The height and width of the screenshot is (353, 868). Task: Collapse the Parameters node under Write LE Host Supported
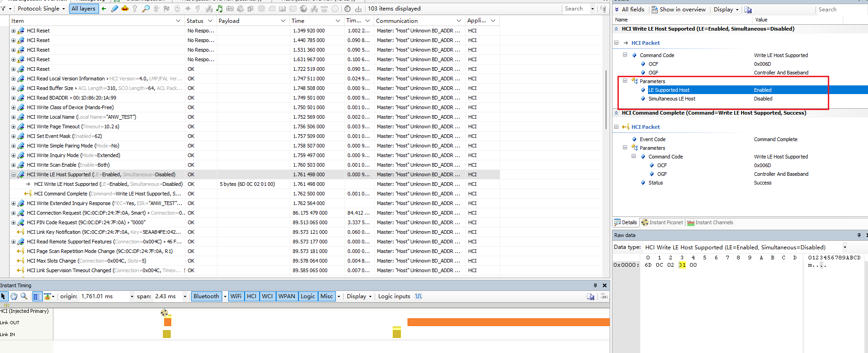click(625, 81)
